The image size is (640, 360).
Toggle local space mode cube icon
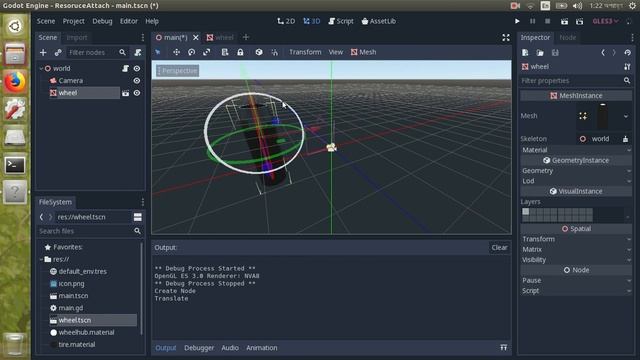tap(259, 52)
